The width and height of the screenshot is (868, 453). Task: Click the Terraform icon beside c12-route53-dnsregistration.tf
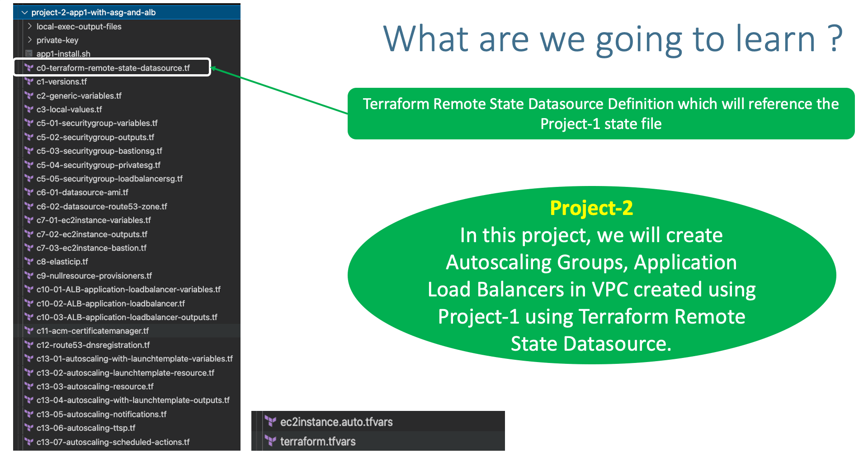(x=29, y=345)
